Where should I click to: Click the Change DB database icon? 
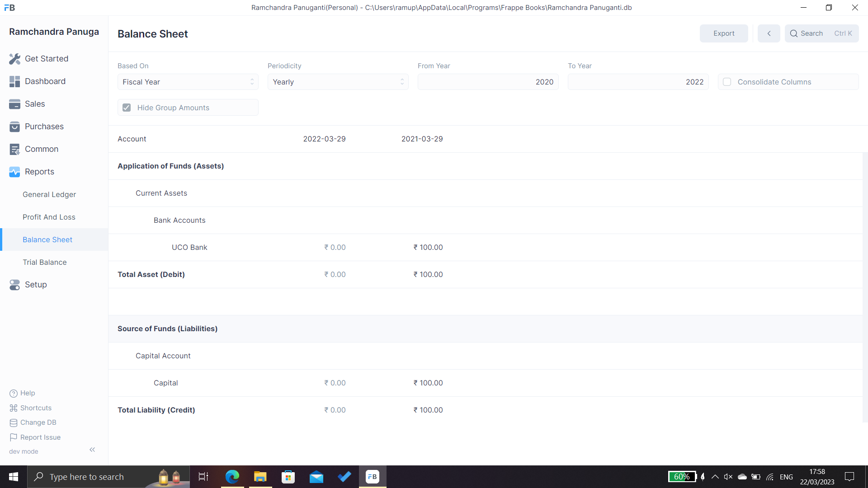click(x=13, y=422)
